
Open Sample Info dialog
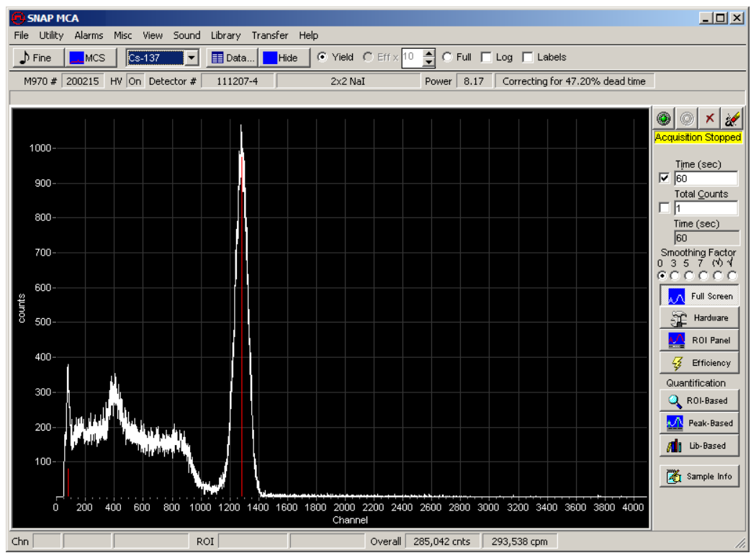699,476
